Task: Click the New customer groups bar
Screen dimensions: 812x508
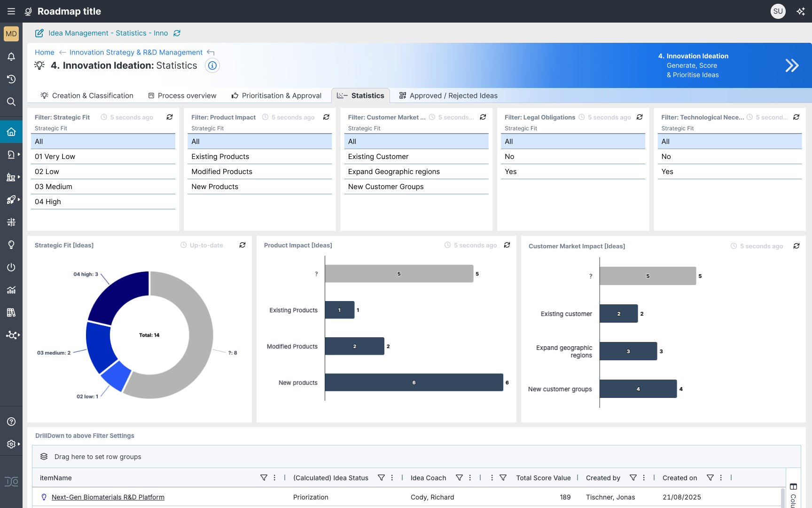Action: pos(638,389)
